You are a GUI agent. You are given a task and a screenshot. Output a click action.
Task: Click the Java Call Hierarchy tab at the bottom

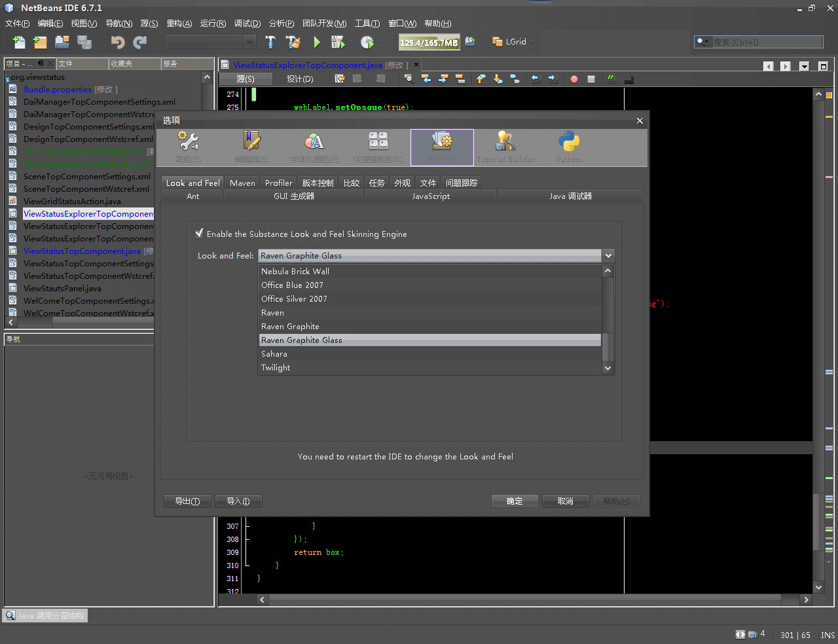pos(45,616)
